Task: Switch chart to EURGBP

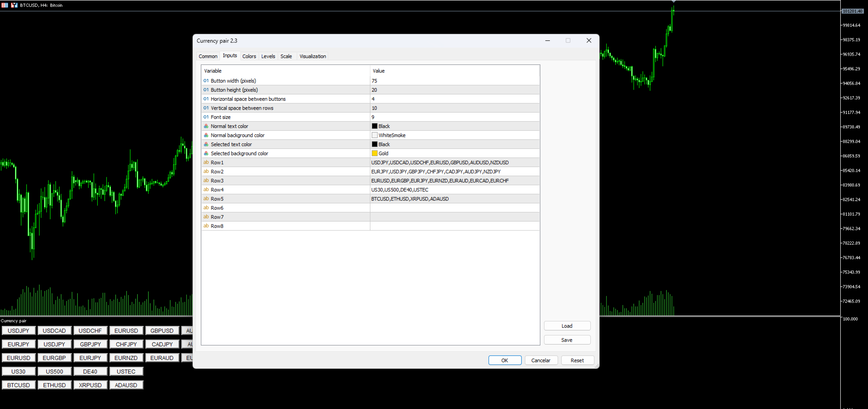Action: point(55,358)
